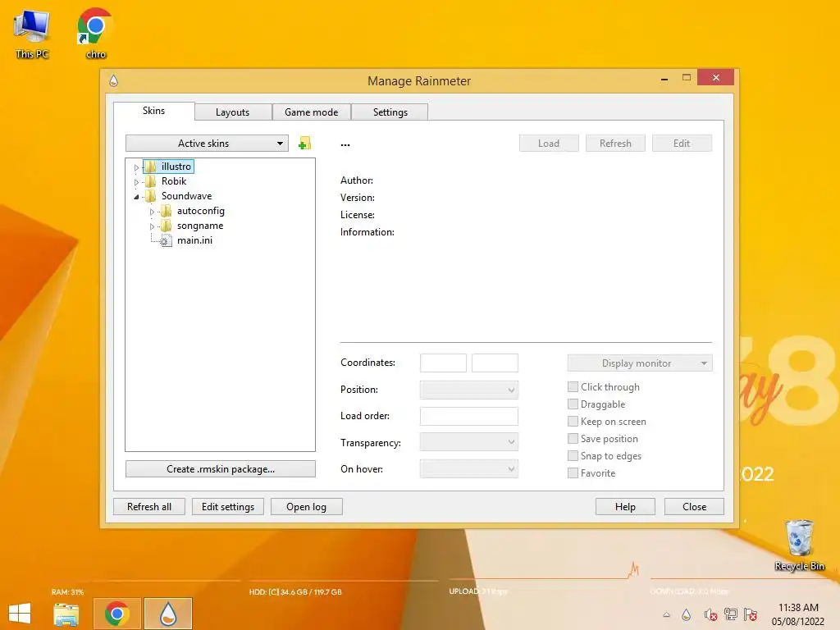The image size is (840, 630).
Task: Open the Position combo box
Action: click(468, 390)
